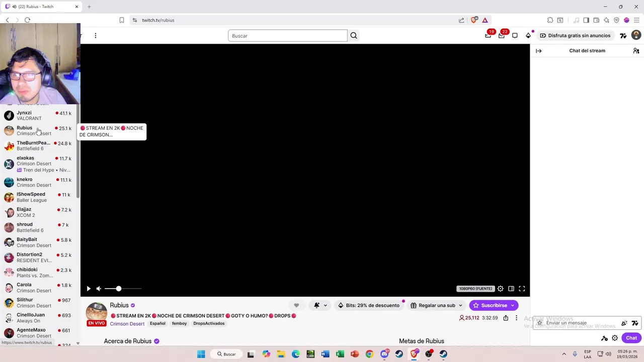Viewport: 644px width, 362px height.
Task: Open the Twitch user avatar menu
Action: coord(636,35)
